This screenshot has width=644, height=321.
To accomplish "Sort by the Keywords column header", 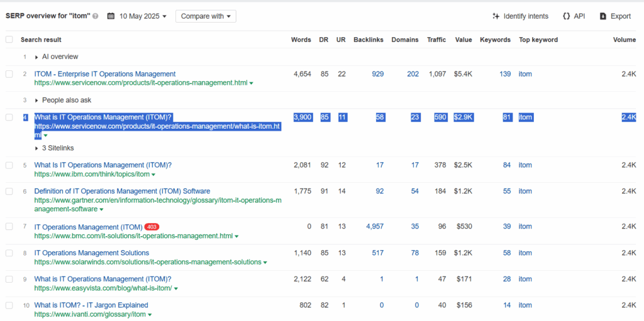I will tap(496, 40).
